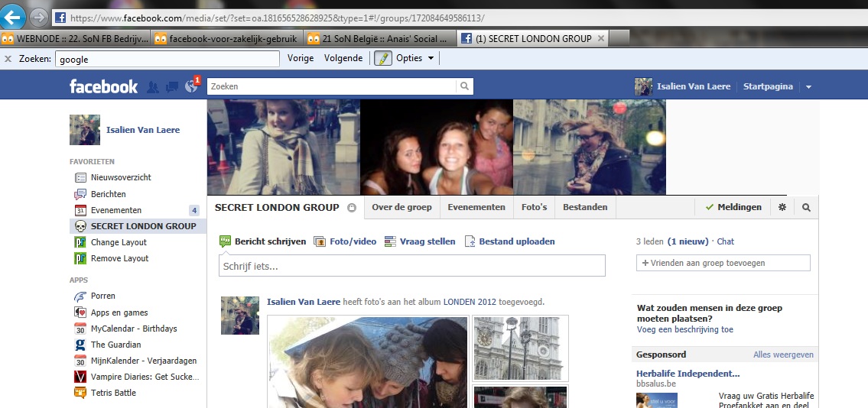Open the friend requests icon
The width and height of the screenshot is (868, 408).
point(153,87)
